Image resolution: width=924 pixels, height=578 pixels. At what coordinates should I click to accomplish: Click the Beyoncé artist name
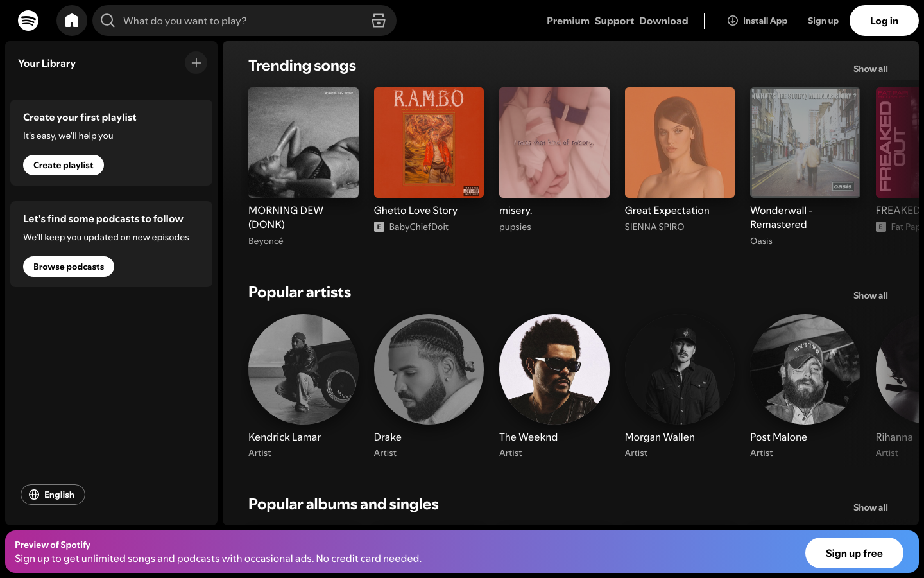(x=266, y=241)
